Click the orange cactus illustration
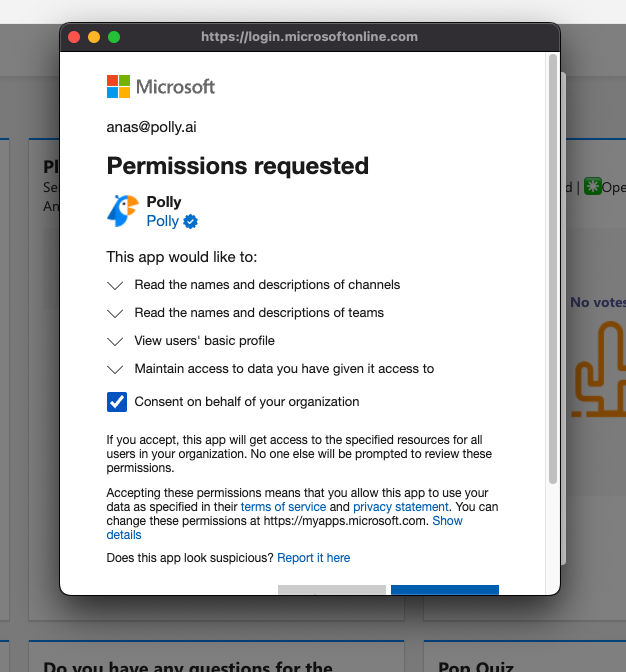The height and width of the screenshot is (672, 626). point(598,367)
